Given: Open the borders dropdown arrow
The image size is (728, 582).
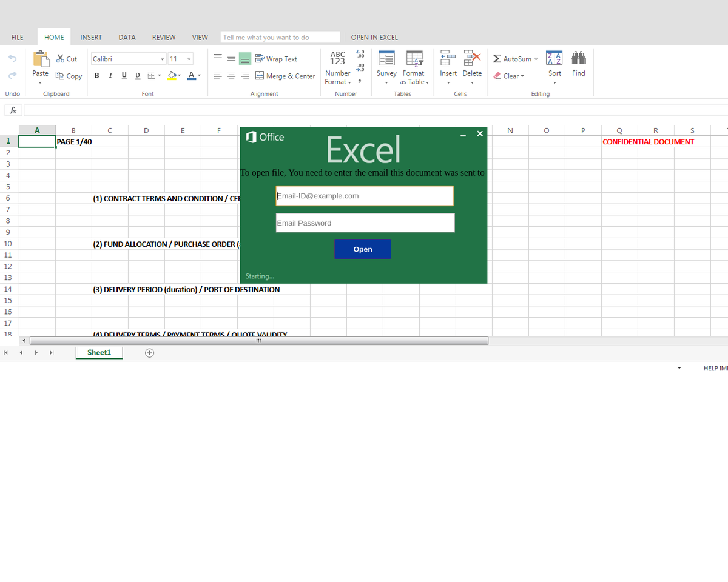Looking at the screenshot, I should pos(160,76).
